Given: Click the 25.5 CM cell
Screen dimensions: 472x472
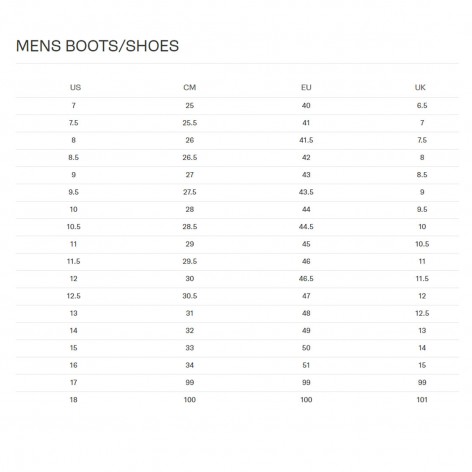Looking at the screenshot, I should click(190, 123).
